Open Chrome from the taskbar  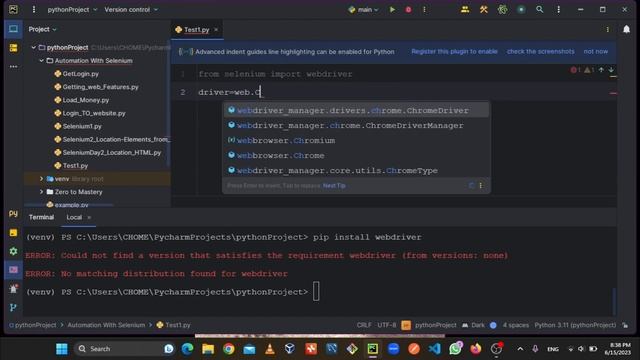[x=229, y=349]
